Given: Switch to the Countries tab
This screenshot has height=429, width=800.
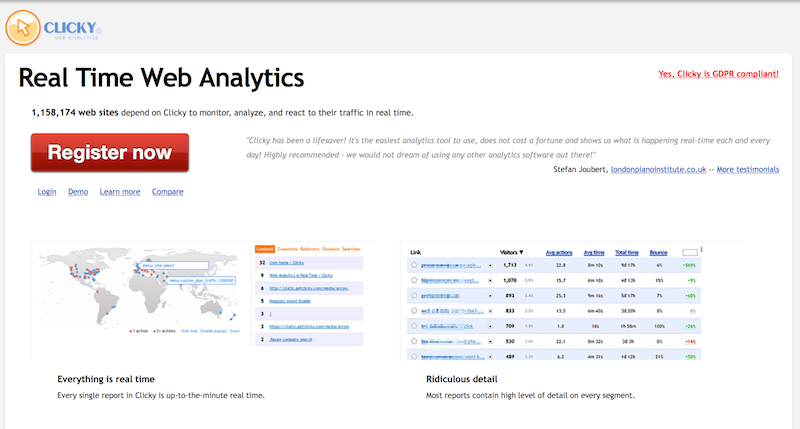Looking at the screenshot, I should click(x=287, y=249).
